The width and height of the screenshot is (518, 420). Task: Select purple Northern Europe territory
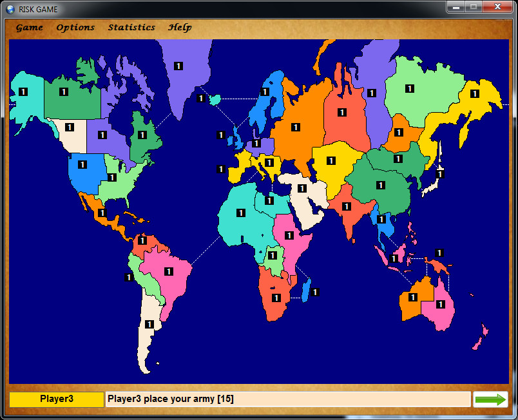click(256, 143)
